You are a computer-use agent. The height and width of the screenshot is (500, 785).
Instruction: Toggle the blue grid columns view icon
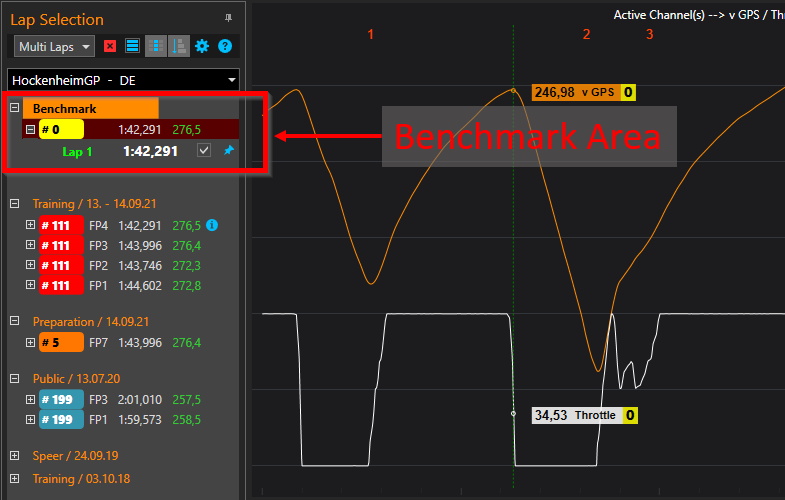point(155,46)
